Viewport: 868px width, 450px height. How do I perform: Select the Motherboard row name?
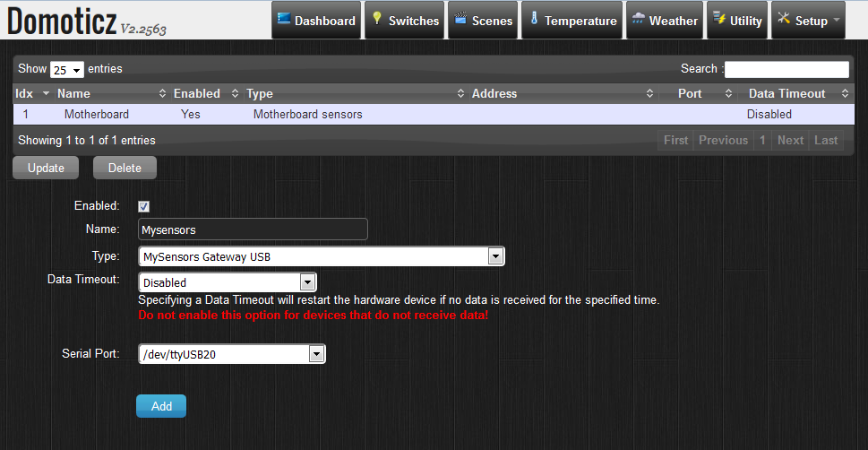tap(97, 115)
